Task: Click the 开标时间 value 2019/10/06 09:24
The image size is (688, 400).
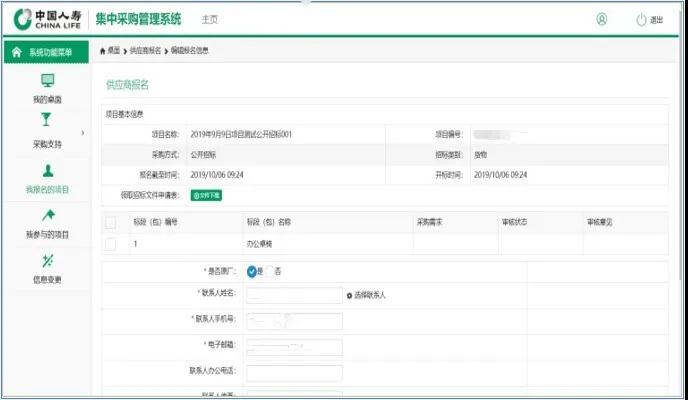Action: point(500,175)
